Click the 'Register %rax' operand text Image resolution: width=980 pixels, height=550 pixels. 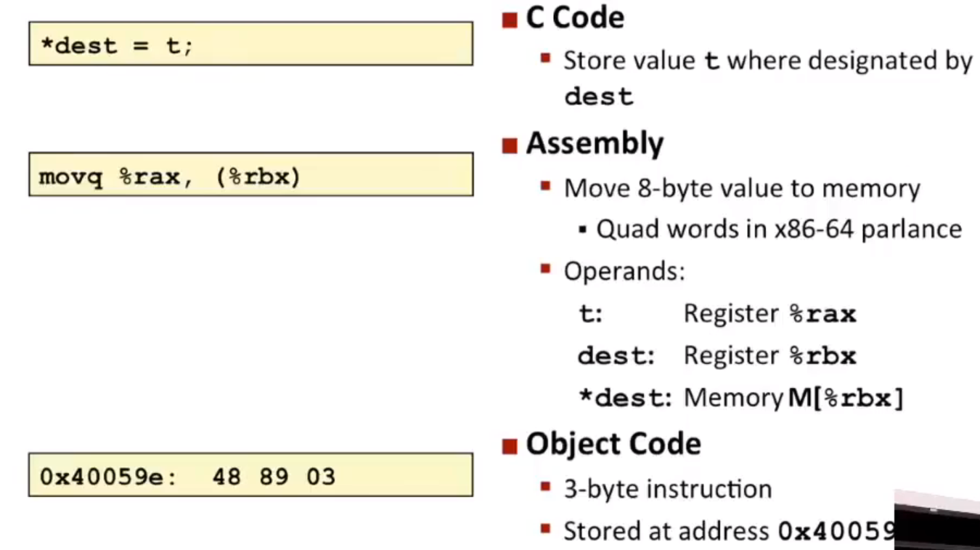pos(769,314)
